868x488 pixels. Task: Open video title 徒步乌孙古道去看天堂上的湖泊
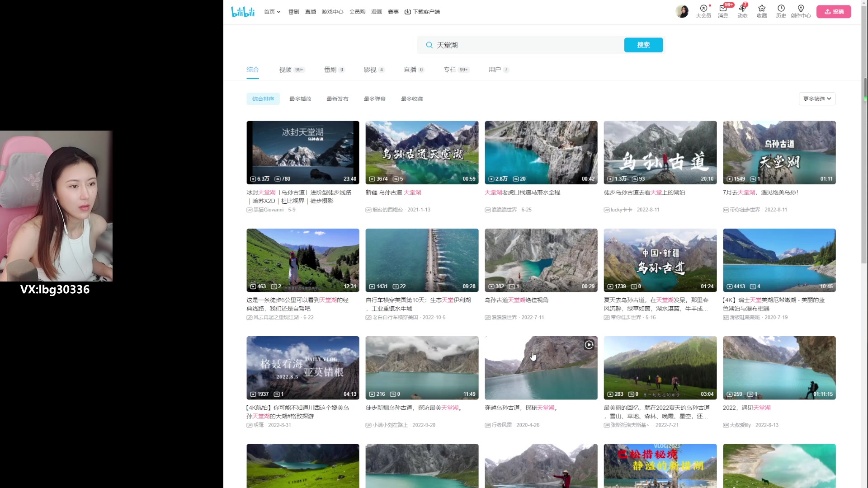click(x=644, y=192)
